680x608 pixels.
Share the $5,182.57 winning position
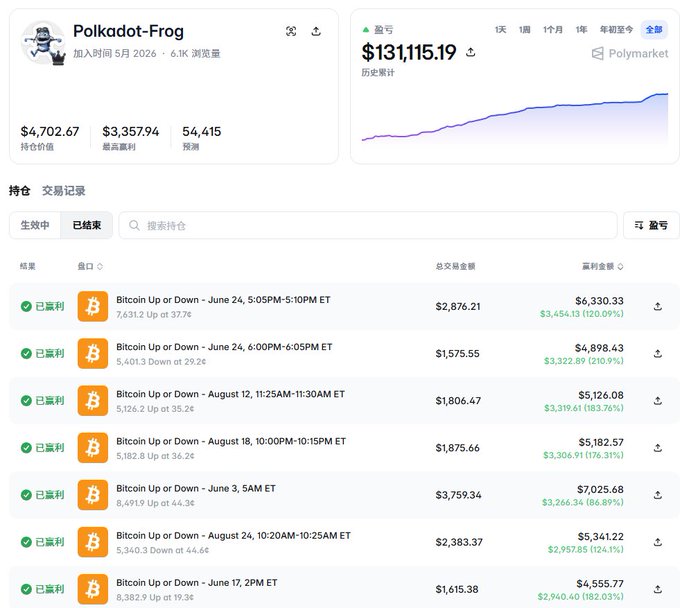[657, 448]
